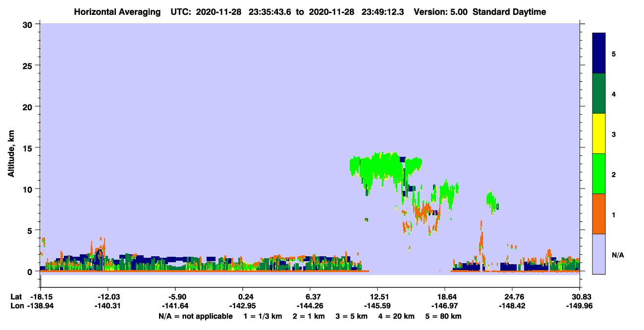The width and height of the screenshot is (644, 330).
Task: Click the longitude value -145.59
Action: coord(377,306)
